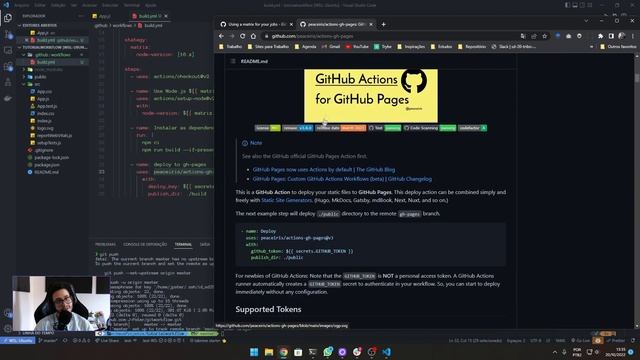Open translate page icon in address bar
Image resolution: width=640 pixels, height=360 pixels.
(523, 36)
